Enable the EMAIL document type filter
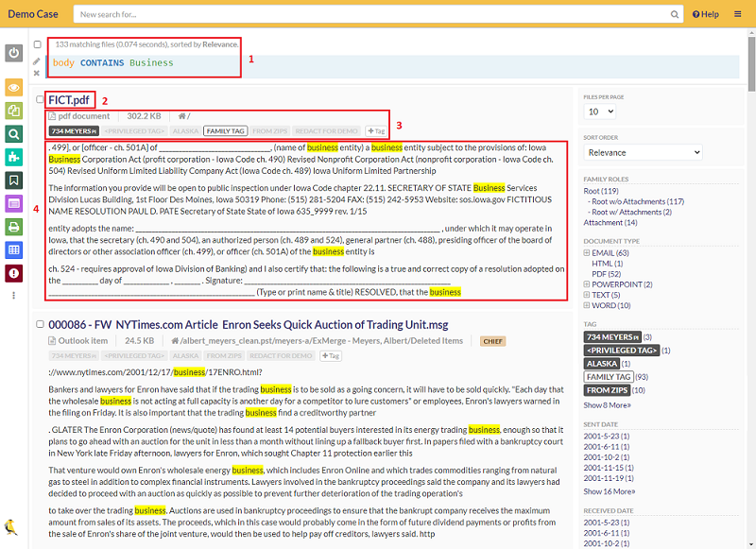This screenshot has width=756, height=549. coord(604,253)
